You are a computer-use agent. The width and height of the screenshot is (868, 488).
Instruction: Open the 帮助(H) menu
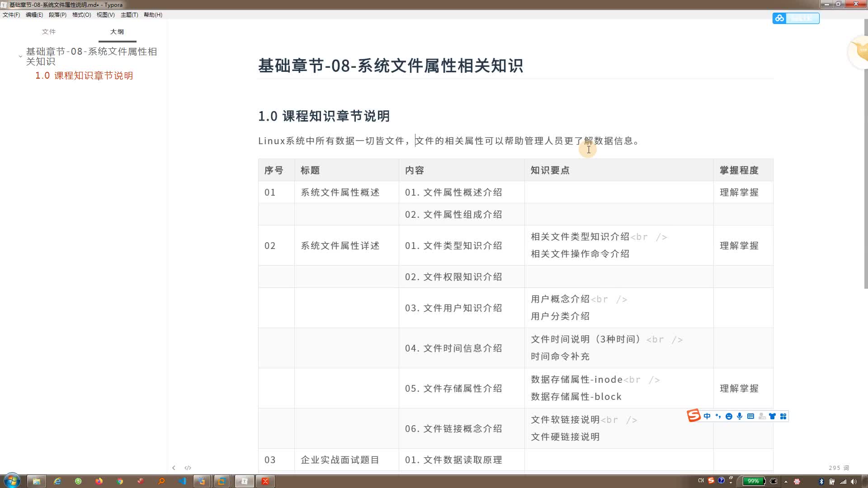153,15
